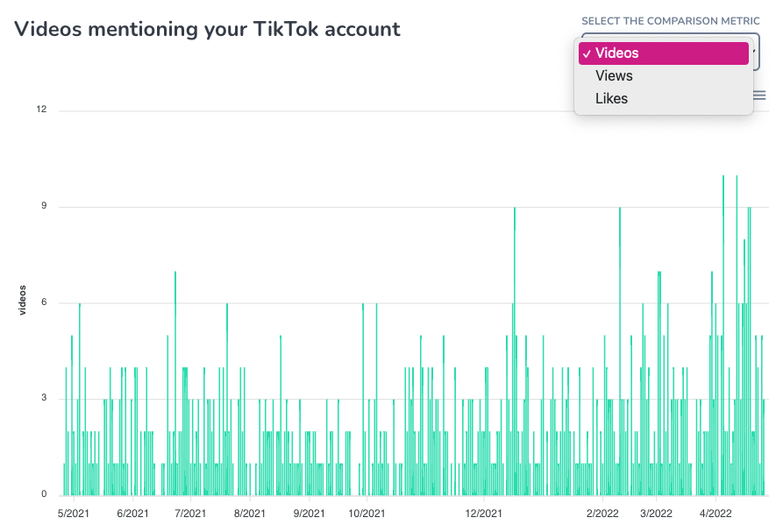Click the 'Videos mentioning your TikTok account' heading

pos(208,29)
